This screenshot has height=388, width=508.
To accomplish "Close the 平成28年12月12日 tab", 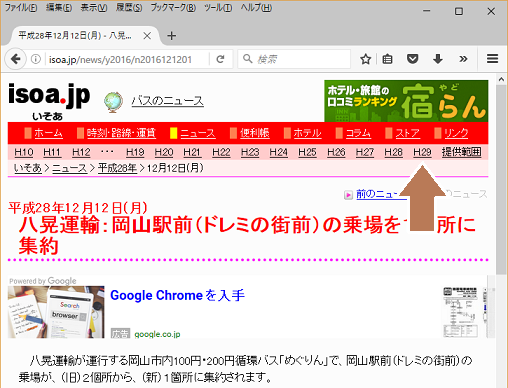I will click(147, 36).
